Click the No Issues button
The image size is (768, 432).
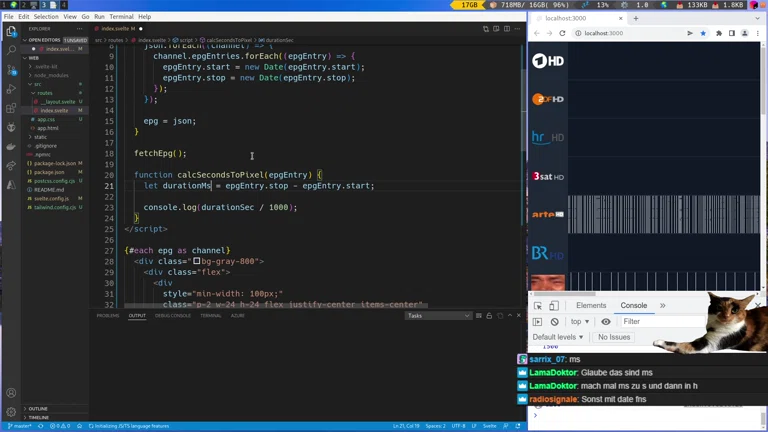[613, 337]
